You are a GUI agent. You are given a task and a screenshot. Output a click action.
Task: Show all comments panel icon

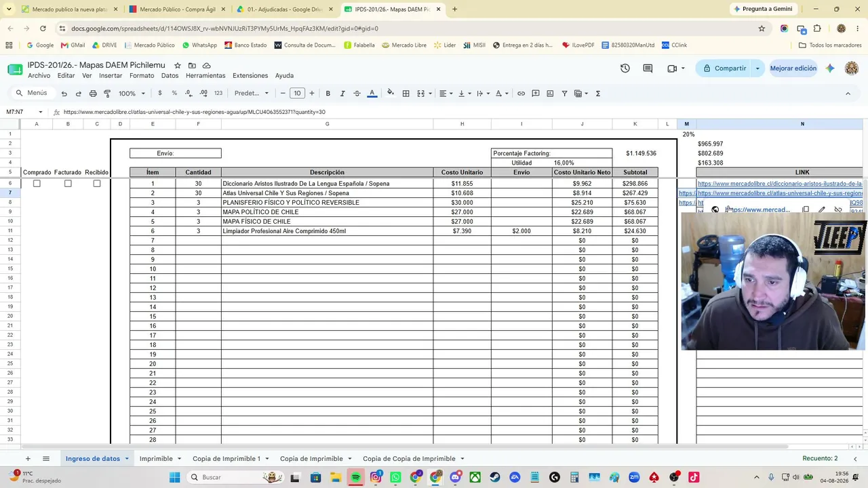pos(648,68)
